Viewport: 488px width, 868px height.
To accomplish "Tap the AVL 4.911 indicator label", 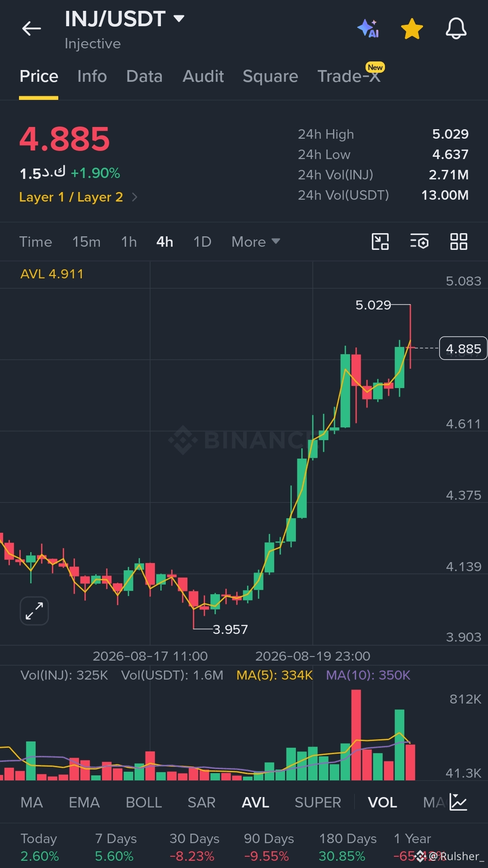I will (x=52, y=274).
